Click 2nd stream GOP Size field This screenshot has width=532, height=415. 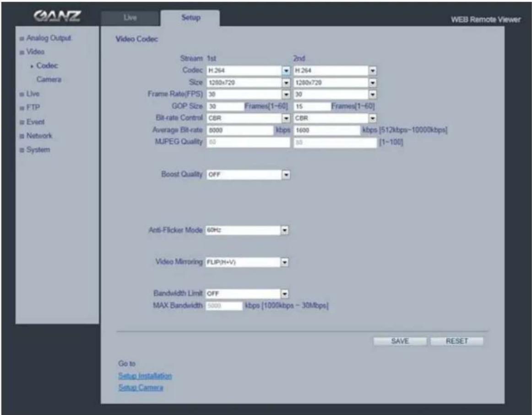tap(312, 106)
